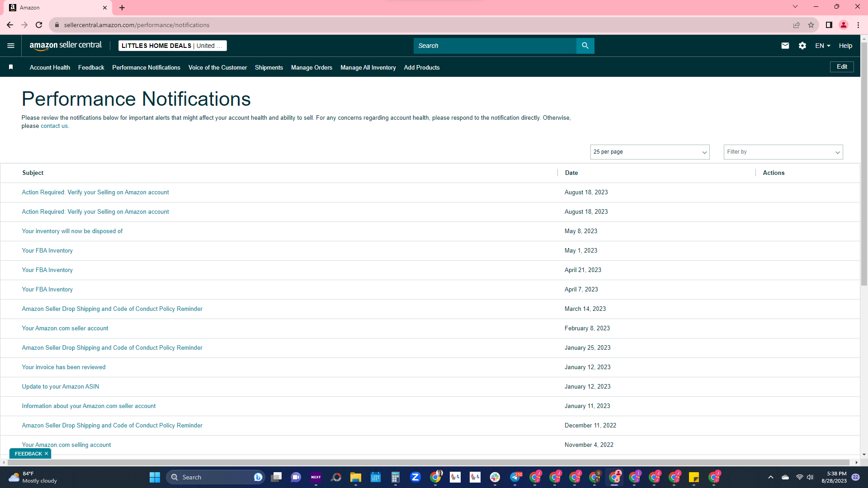
Task: Open Manage All Inventory page
Action: coord(368,67)
